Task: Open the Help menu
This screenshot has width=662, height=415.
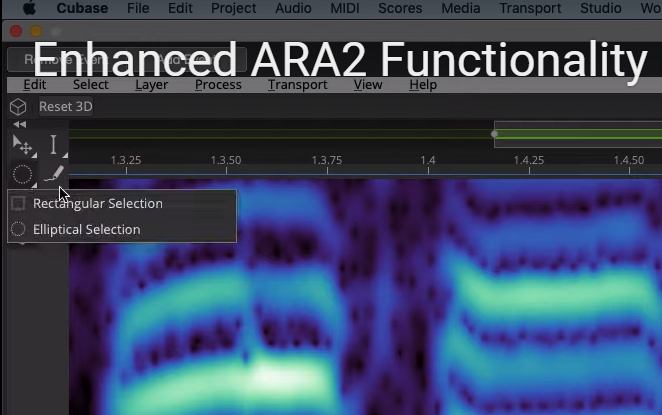Action: [x=423, y=85]
